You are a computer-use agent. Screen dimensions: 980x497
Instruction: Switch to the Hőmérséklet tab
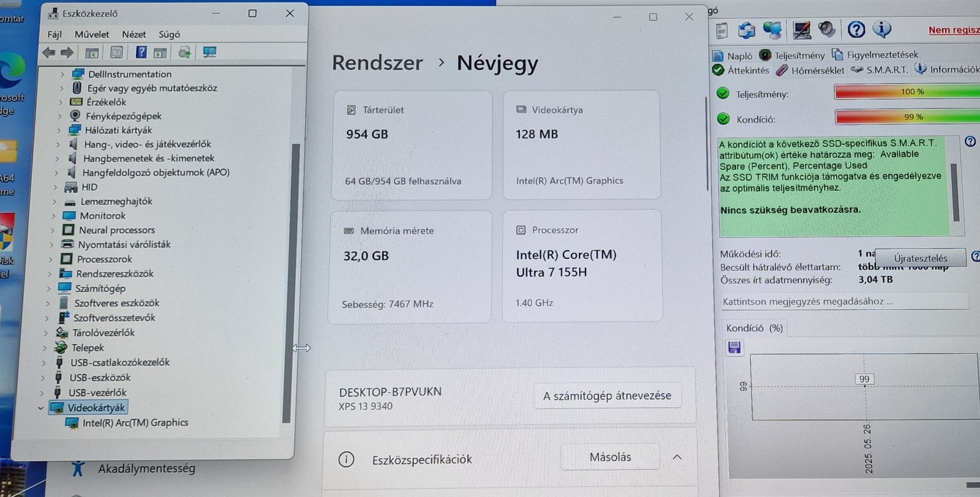(x=810, y=70)
